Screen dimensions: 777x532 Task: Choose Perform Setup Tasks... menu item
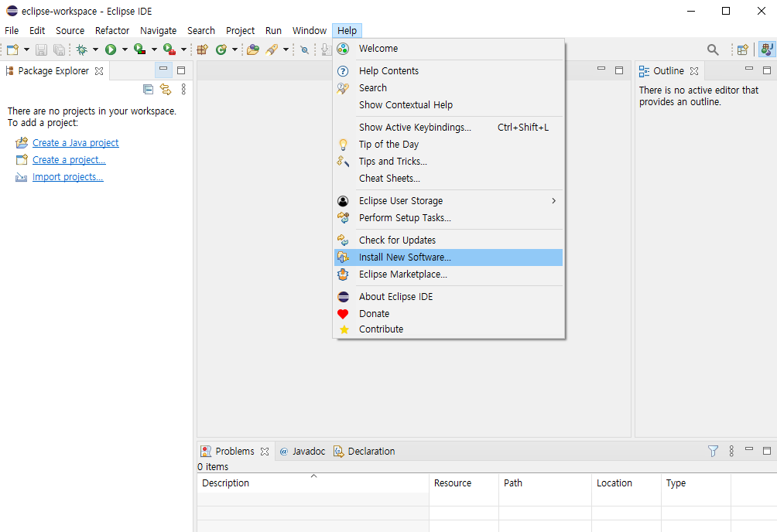point(448,218)
